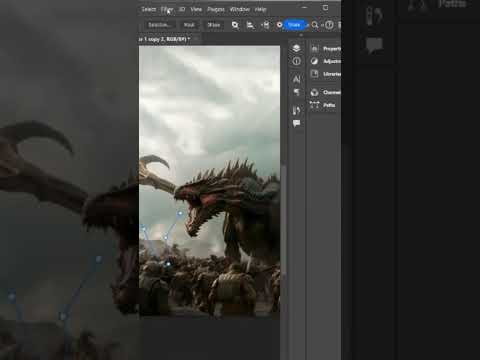Open the Help menu
The width and height of the screenshot is (480, 360).
click(x=260, y=9)
